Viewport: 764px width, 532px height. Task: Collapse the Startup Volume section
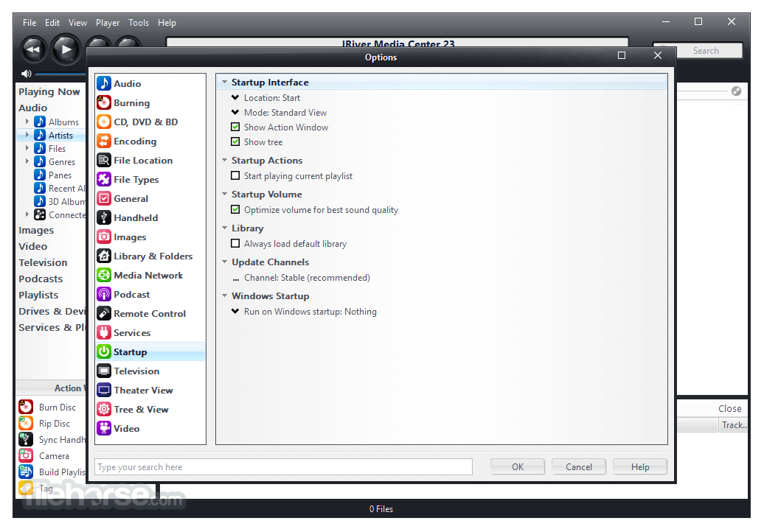[225, 194]
